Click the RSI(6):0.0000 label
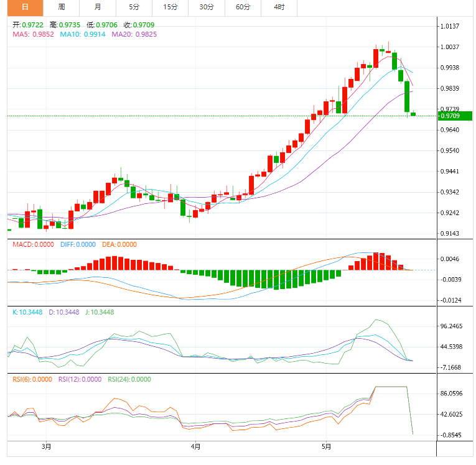 [32, 379]
